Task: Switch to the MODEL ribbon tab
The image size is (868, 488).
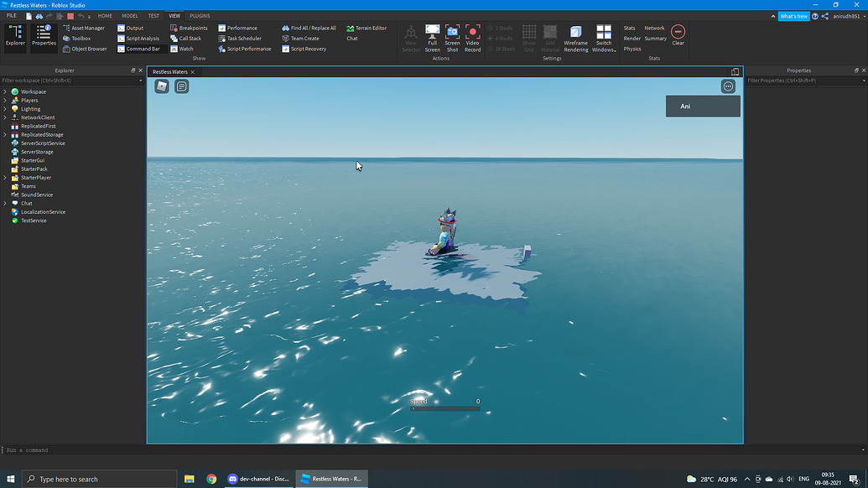Action: (x=130, y=15)
